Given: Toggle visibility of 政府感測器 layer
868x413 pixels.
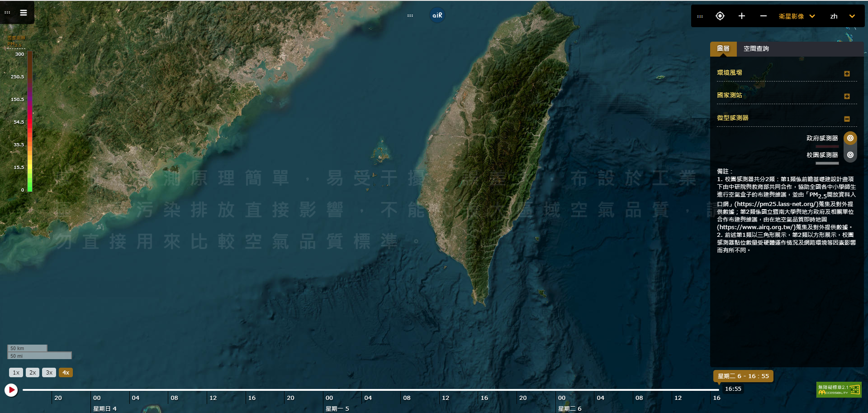Looking at the screenshot, I should (850, 138).
